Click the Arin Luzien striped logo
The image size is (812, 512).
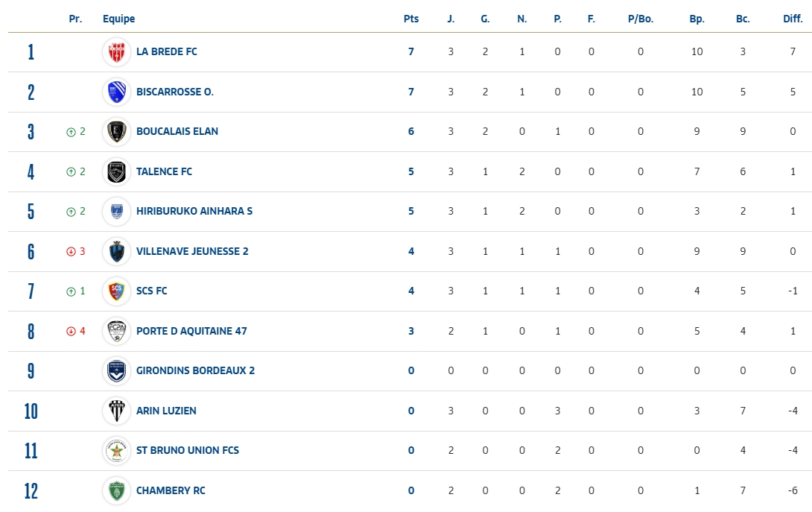pyautogui.click(x=116, y=411)
